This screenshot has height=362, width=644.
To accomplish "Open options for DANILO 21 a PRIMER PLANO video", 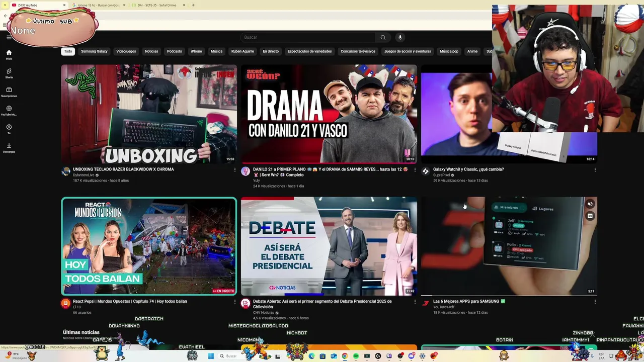I will click(x=415, y=170).
